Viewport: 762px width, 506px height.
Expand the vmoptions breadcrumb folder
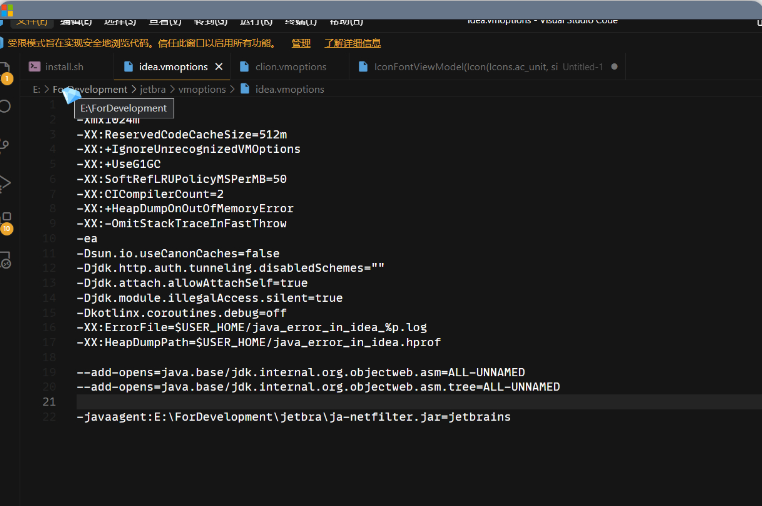pos(202,89)
